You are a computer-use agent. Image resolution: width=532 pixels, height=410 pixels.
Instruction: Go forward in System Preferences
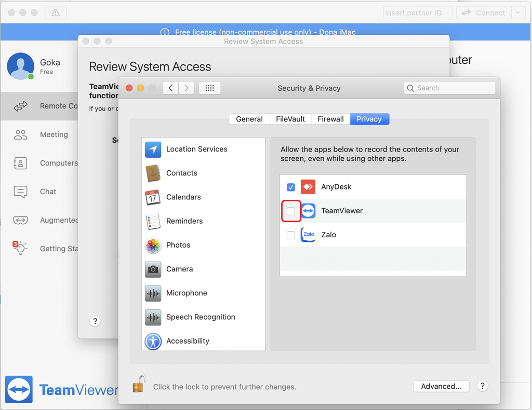coord(187,88)
